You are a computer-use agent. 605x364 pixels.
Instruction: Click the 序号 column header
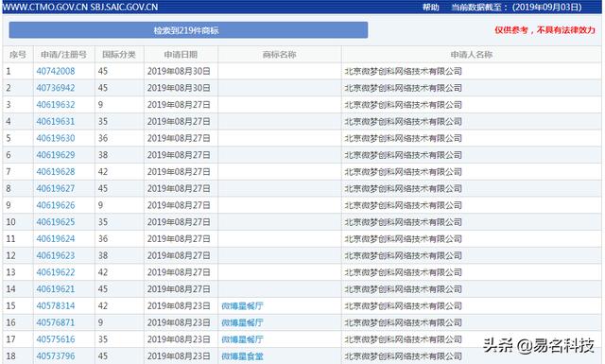click(18, 55)
